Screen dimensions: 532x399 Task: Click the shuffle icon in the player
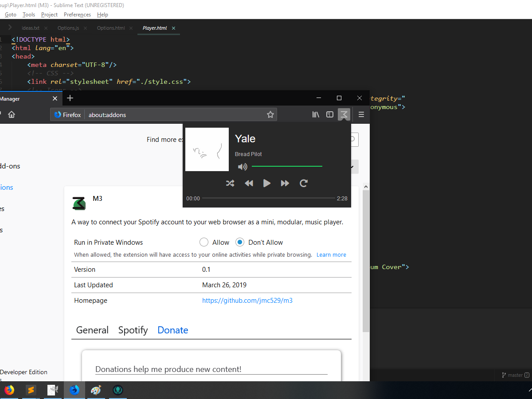[x=230, y=183]
